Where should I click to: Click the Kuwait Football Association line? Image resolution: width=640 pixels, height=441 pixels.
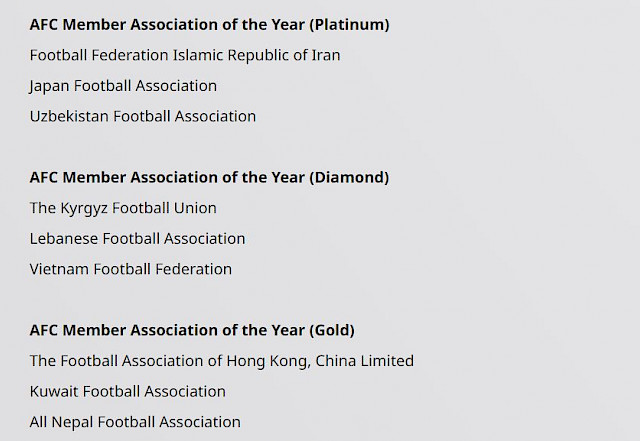[128, 392]
